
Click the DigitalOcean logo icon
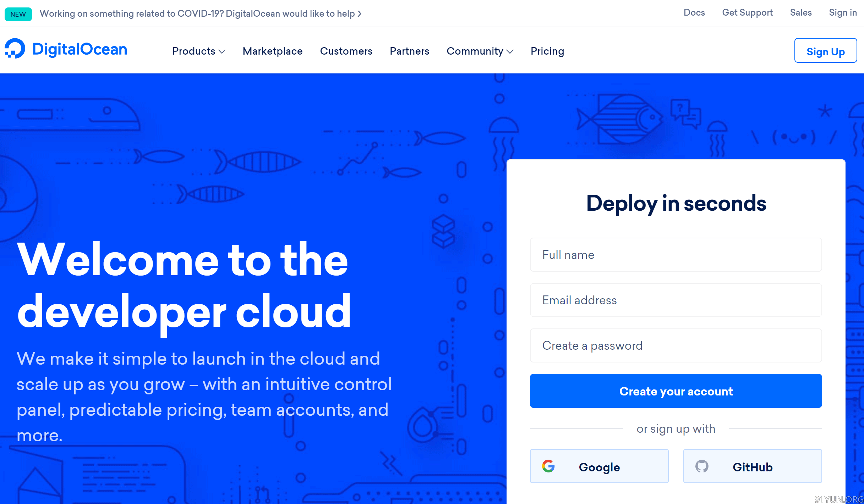[x=15, y=48]
